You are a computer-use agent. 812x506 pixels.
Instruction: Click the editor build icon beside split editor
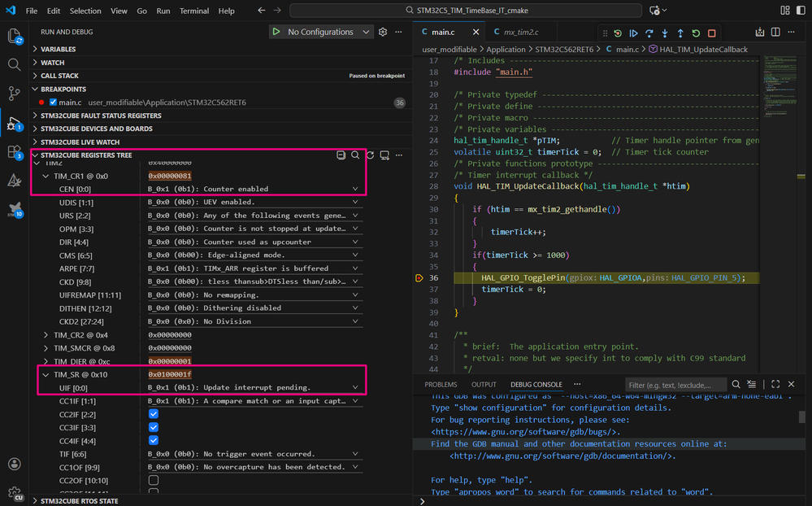pos(760,33)
